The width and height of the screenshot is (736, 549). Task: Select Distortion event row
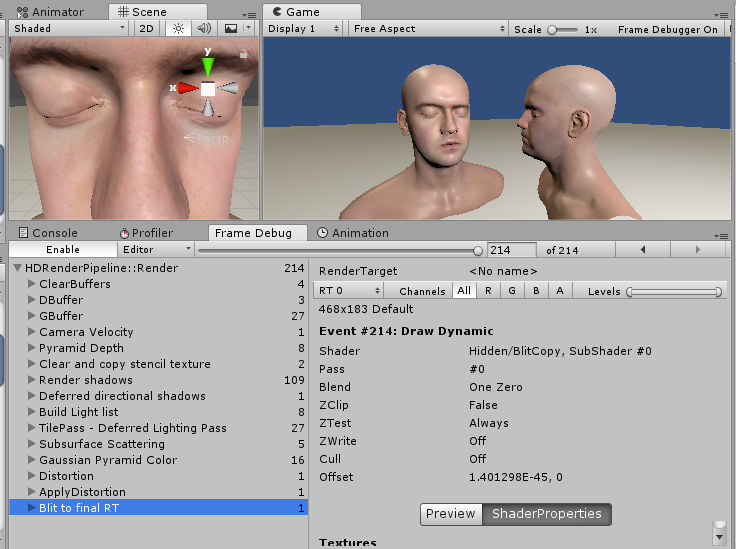159,475
